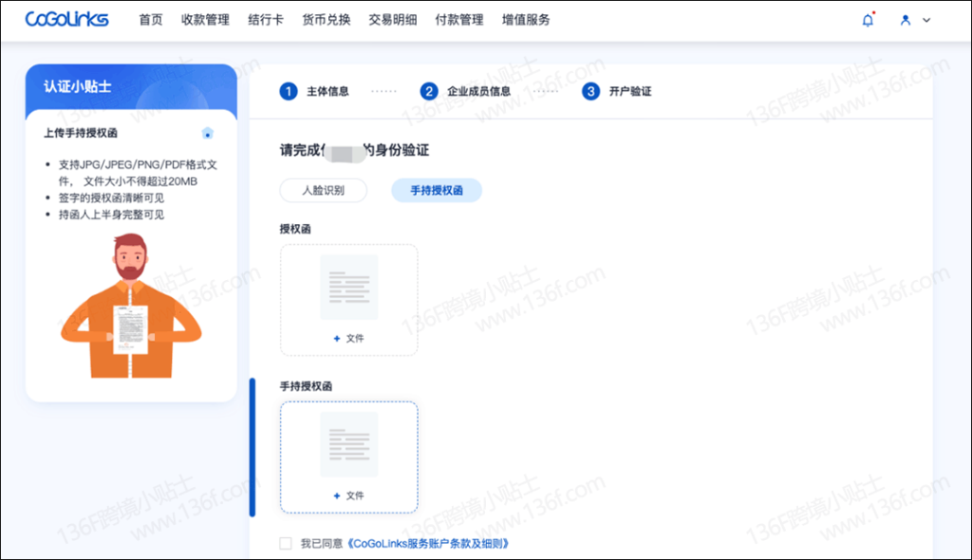Select step 1 主体信息
The image size is (972, 560).
(314, 91)
